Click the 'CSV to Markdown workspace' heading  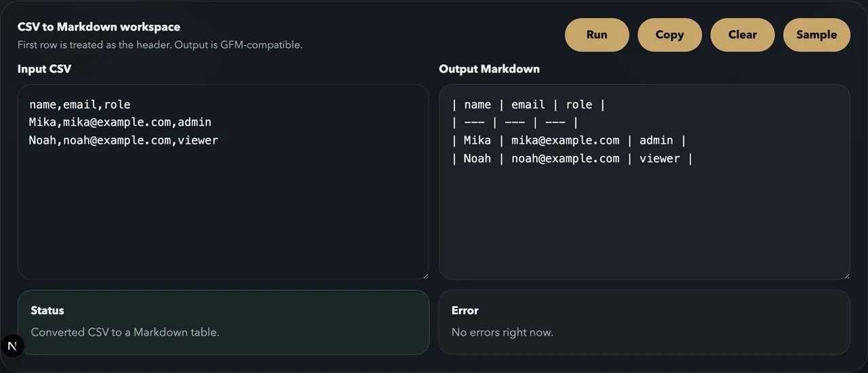click(99, 27)
